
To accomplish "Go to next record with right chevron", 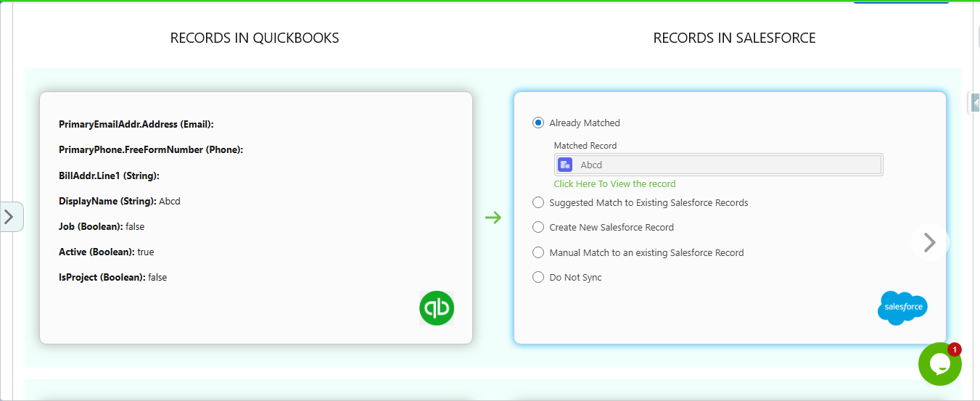I will pos(929,242).
